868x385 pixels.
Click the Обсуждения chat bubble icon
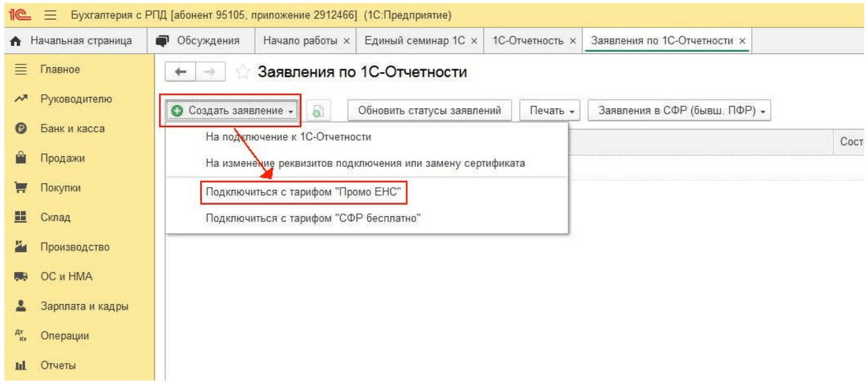[x=162, y=40]
